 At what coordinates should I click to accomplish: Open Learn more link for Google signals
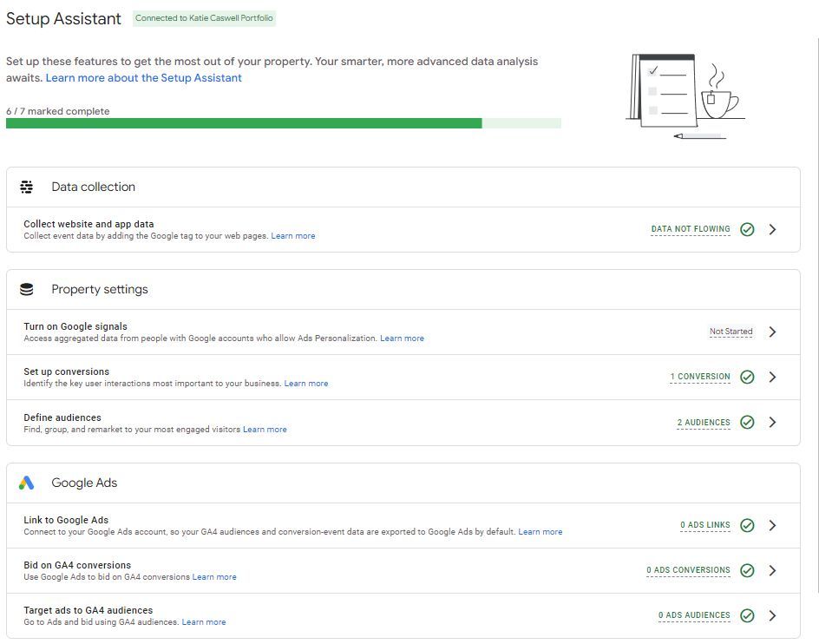(x=402, y=338)
